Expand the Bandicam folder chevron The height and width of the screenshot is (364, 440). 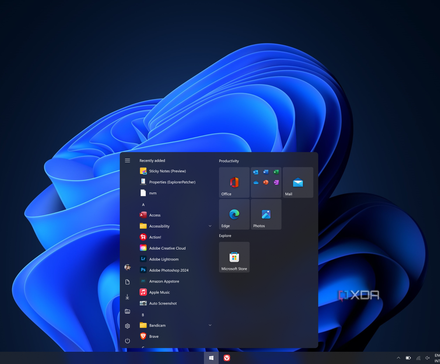coord(210,325)
